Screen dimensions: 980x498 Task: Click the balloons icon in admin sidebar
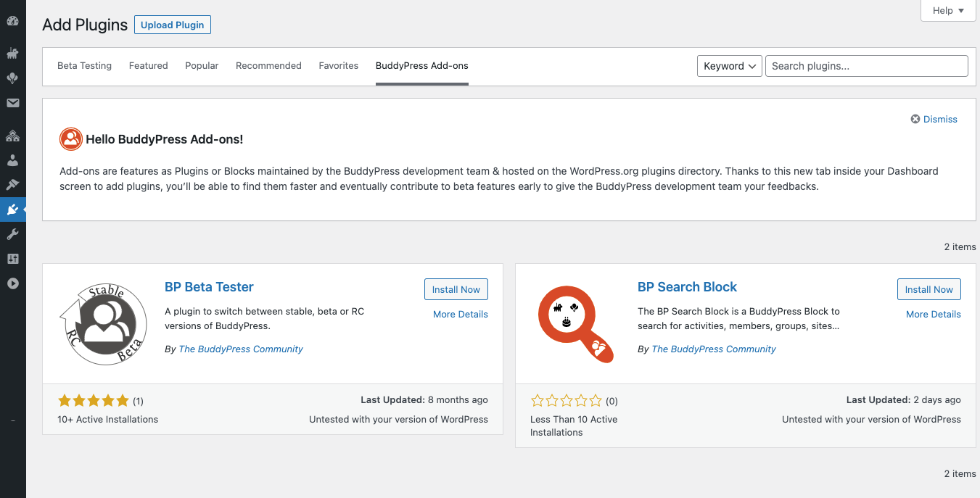pos(12,78)
